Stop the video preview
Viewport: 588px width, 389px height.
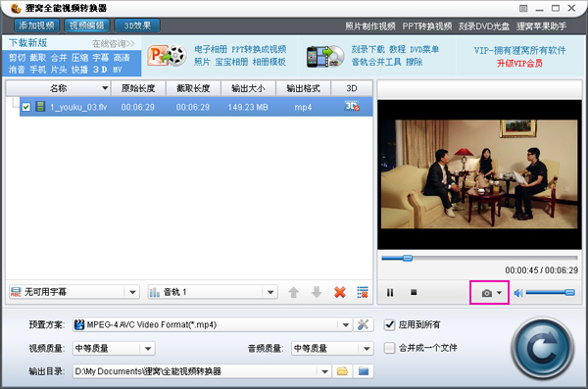[414, 292]
